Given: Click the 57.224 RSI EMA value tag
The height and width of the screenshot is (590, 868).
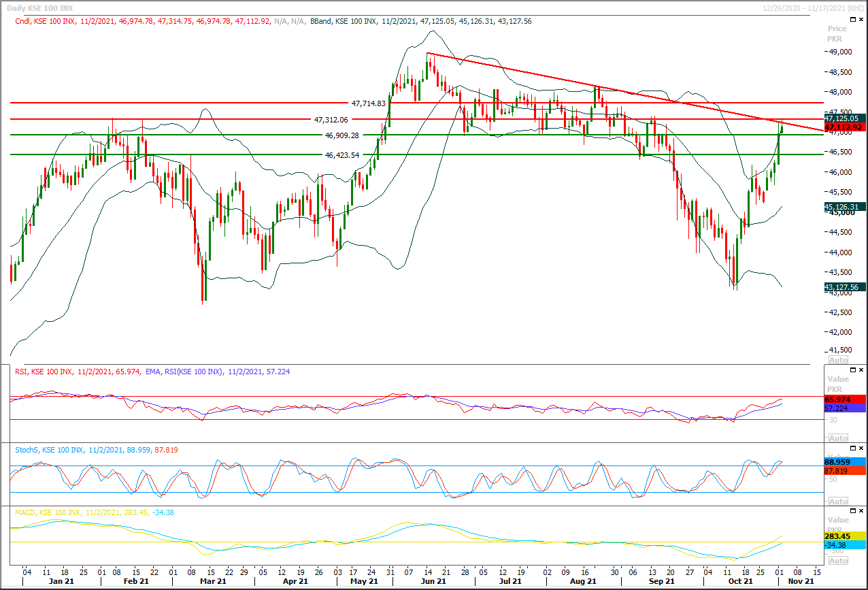Looking at the screenshot, I should (844, 408).
